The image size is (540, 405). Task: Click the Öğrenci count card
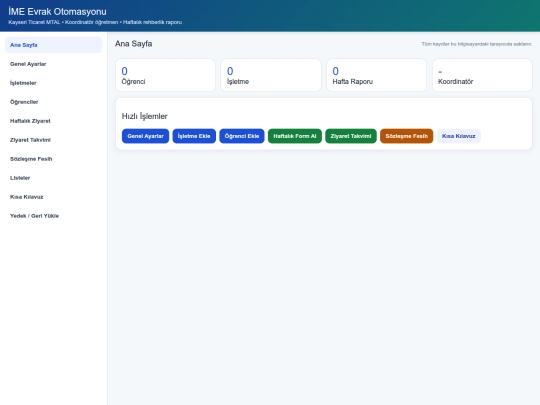point(165,75)
